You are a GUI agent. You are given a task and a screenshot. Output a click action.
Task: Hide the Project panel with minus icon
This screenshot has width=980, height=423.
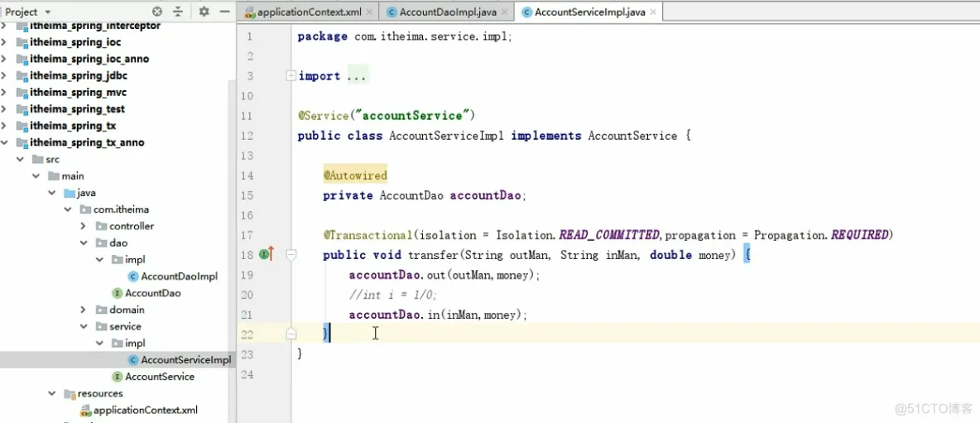pyautogui.click(x=224, y=12)
